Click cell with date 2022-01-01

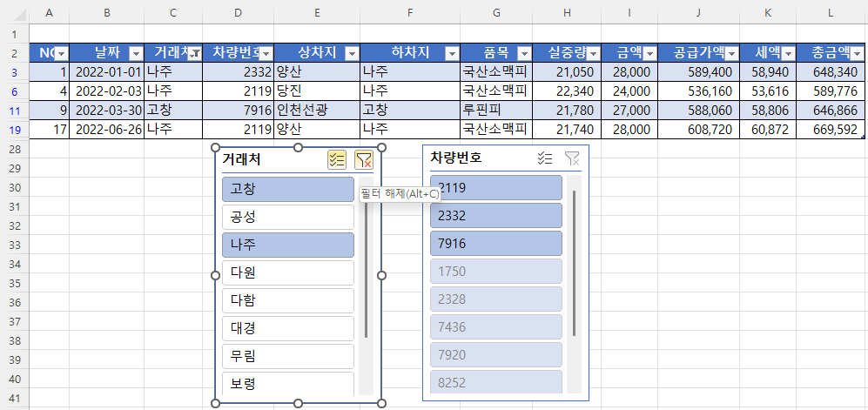point(107,72)
